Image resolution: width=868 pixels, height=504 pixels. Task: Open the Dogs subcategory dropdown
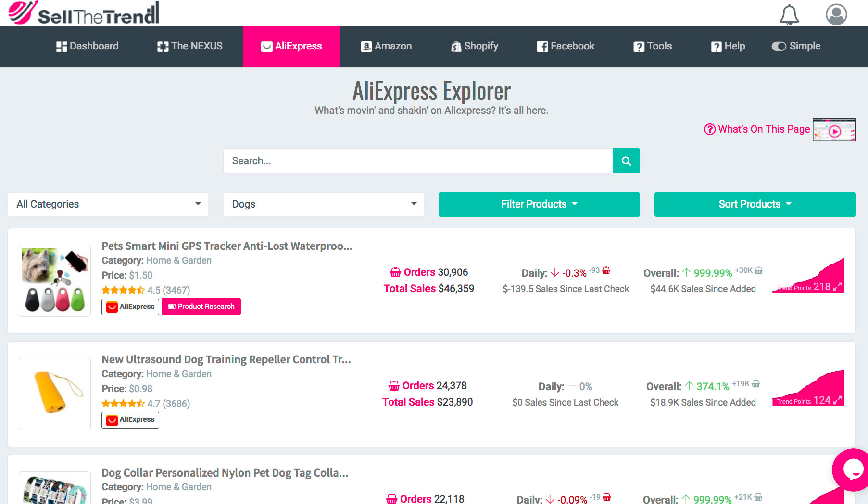323,204
